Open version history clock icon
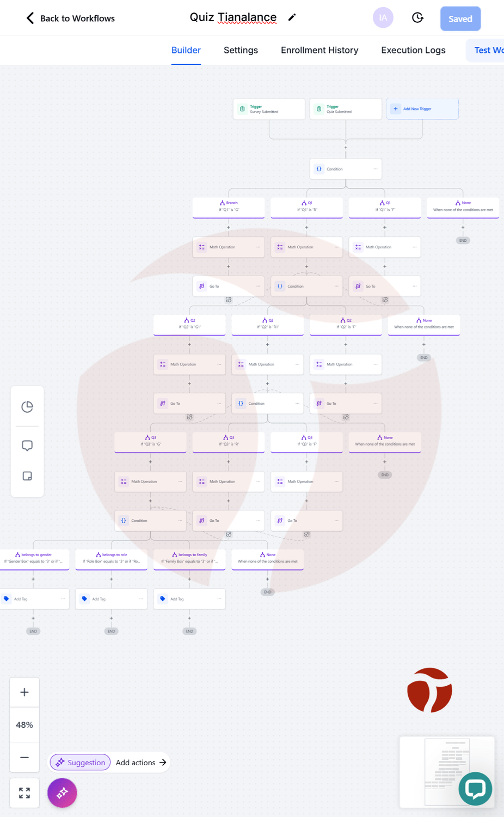This screenshot has height=817, width=504. tap(417, 18)
